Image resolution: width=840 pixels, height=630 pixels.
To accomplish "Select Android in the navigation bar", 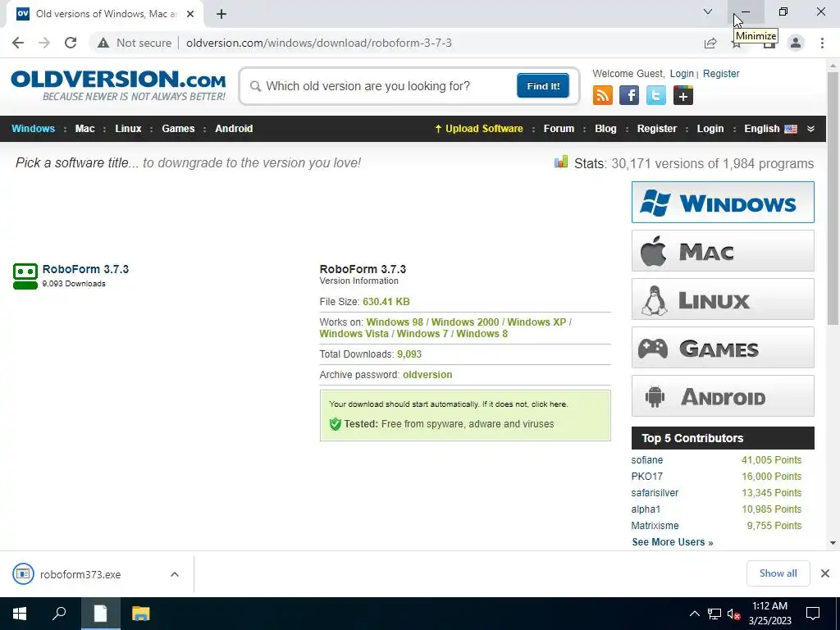I will [x=234, y=129].
